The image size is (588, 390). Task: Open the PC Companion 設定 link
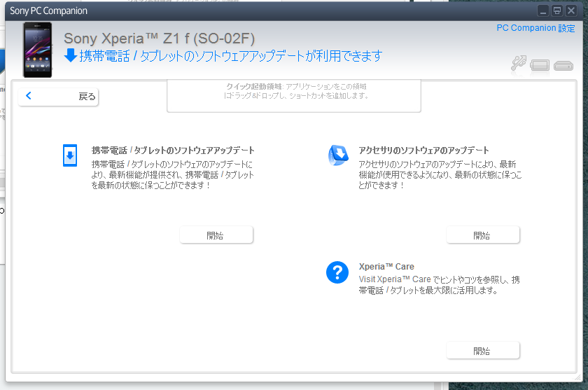[535, 28]
